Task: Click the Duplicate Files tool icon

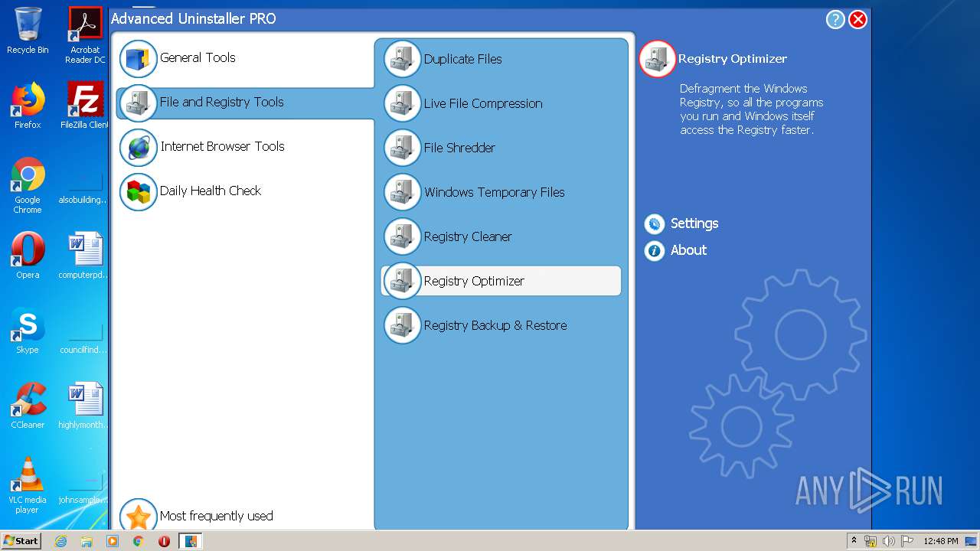Action: click(402, 59)
